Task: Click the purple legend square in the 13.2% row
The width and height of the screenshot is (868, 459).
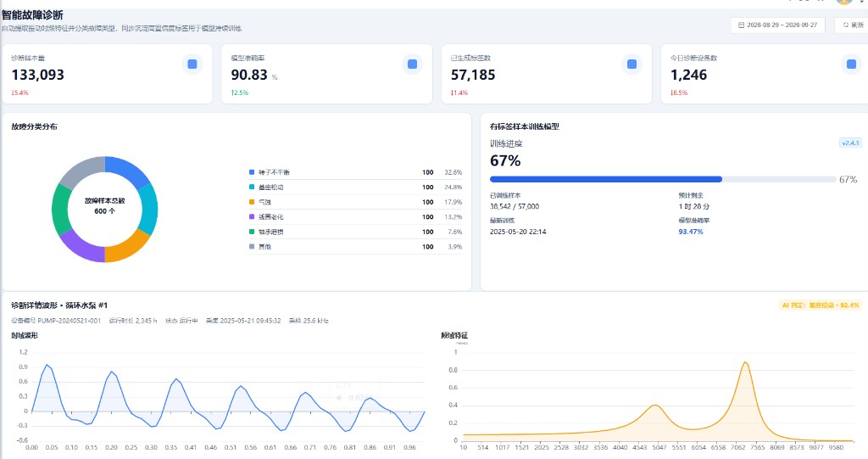Action: point(252,216)
